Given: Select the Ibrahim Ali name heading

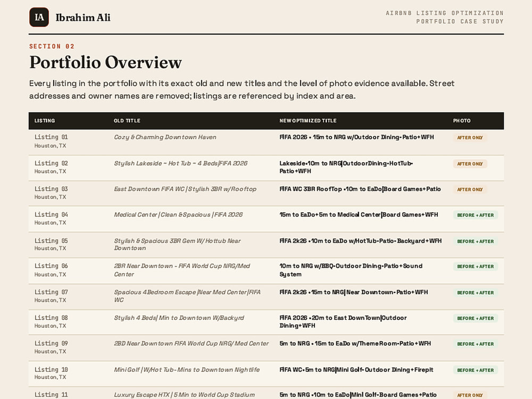Looking at the screenshot, I should (x=83, y=18).
